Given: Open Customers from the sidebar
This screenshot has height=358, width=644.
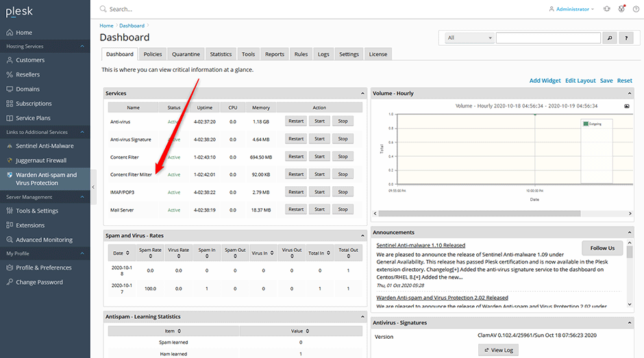Looking at the screenshot, I should click(30, 60).
